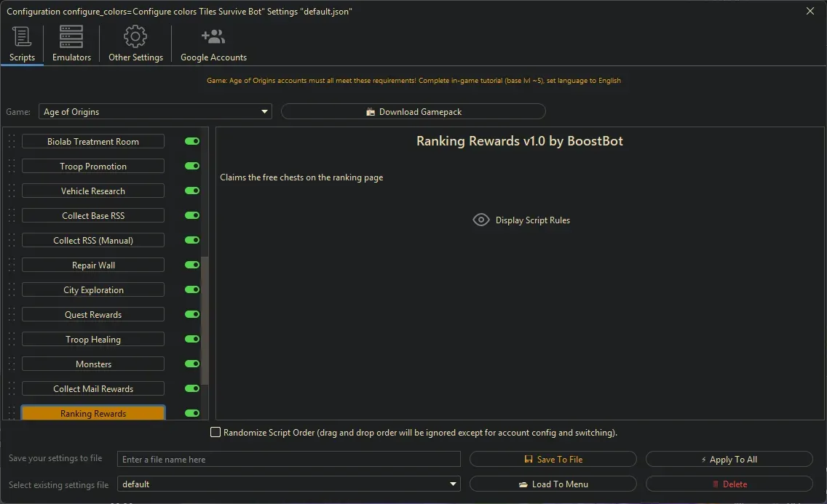
Task: Click the trash icon on Delete button
Action: pyautogui.click(x=714, y=484)
